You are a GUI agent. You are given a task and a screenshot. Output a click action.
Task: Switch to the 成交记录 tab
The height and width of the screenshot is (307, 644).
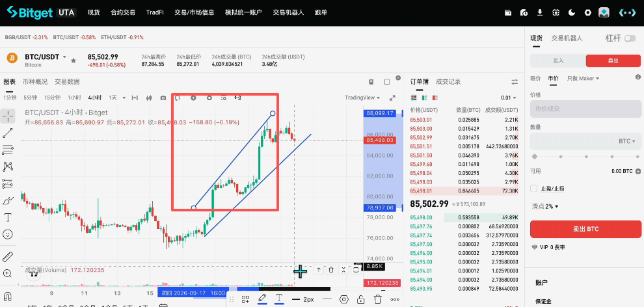click(x=448, y=82)
